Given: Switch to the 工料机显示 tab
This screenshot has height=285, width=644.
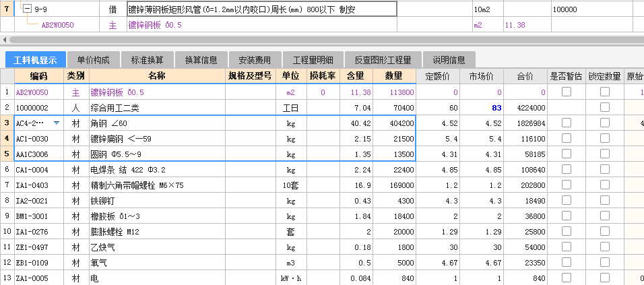Looking at the screenshot, I should coord(35,60).
